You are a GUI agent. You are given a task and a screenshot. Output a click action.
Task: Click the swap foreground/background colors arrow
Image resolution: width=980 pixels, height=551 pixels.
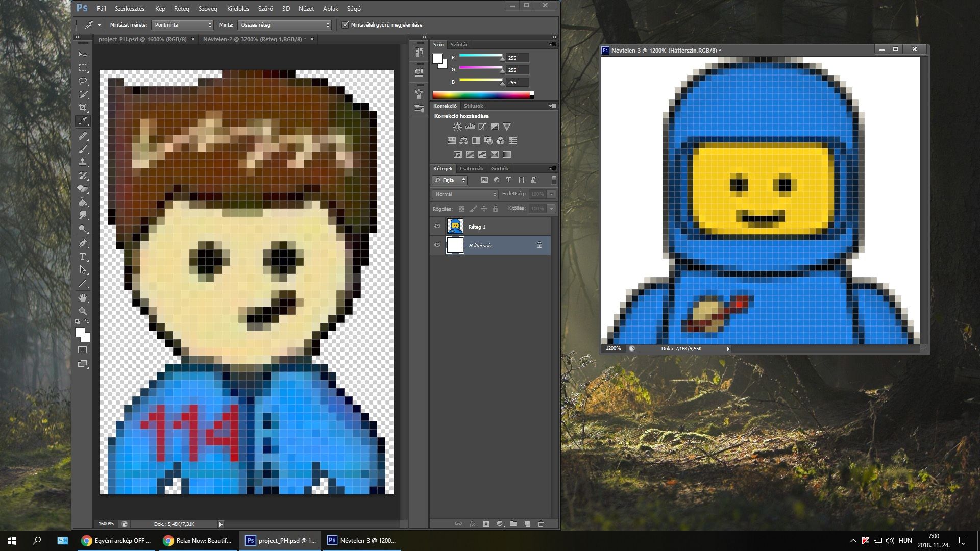(x=87, y=322)
